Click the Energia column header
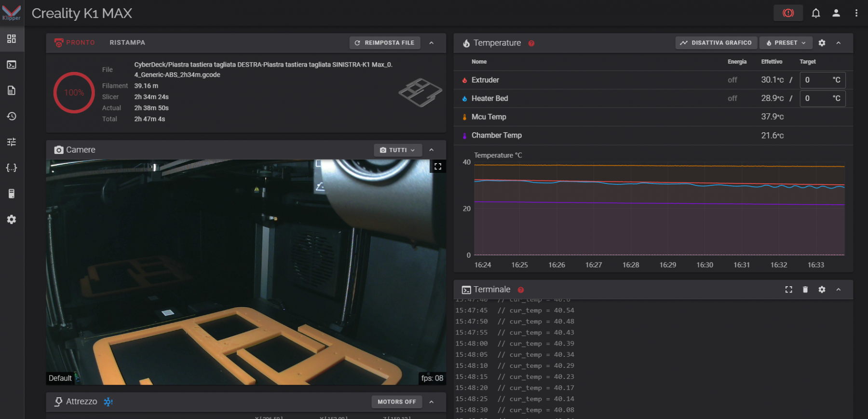The height and width of the screenshot is (419, 868). click(x=737, y=62)
